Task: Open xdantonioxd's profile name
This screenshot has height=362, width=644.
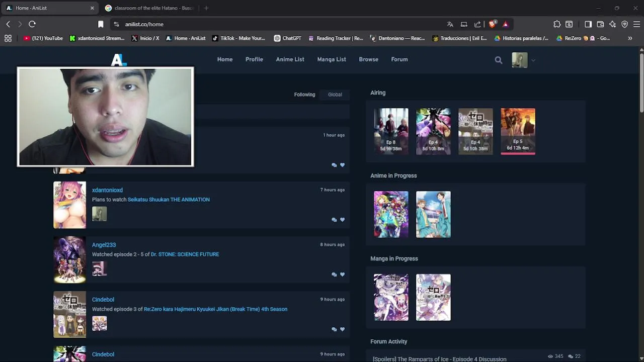Action: (x=107, y=190)
